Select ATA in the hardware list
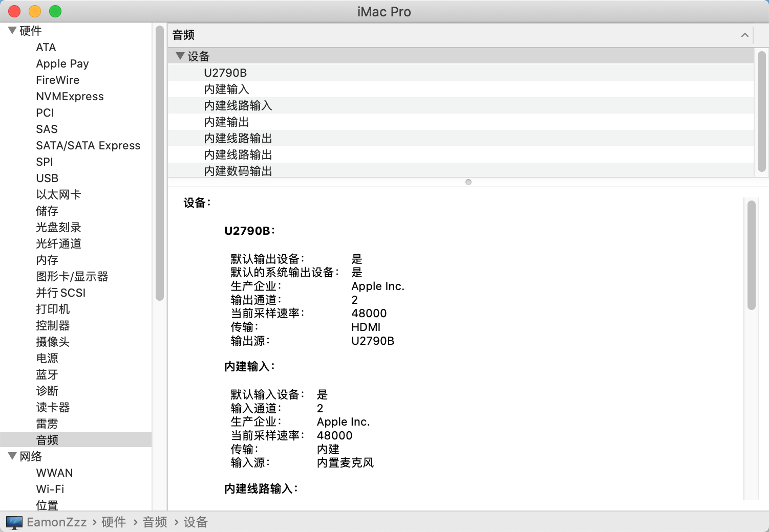 pyautogui.click(x=46, y=47)
